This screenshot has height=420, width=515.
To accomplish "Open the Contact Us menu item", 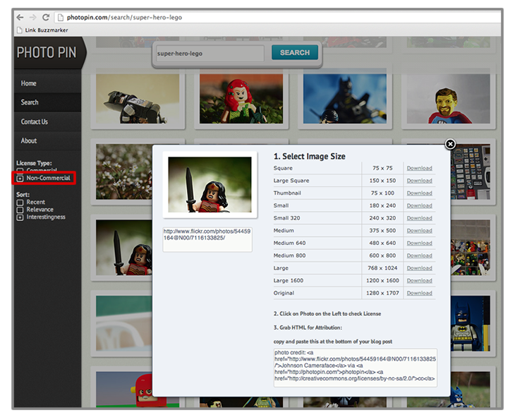I will point(34,121).
